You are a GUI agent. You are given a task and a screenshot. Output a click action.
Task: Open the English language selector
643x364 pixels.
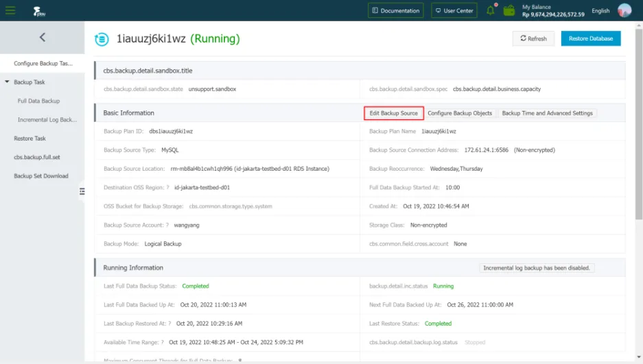coord(600,11)
